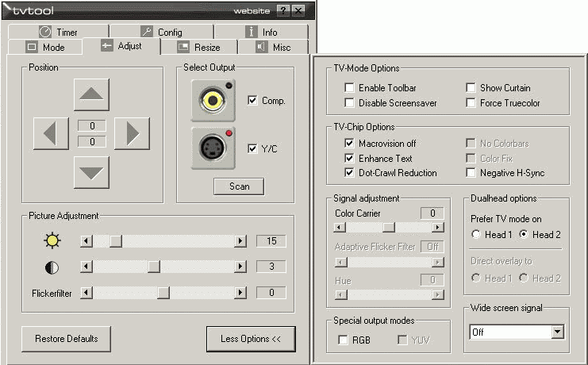The height and width of the screenshot is (365, 588).
Task: Click Restore Defaults button
Action: click(67, 339)
